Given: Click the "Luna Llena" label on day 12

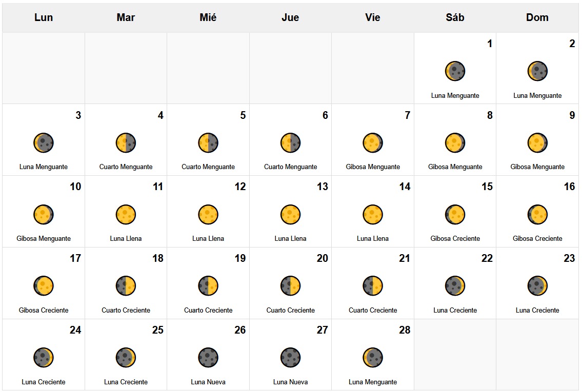Looking at the screenshot, I should tap(208, 238).
